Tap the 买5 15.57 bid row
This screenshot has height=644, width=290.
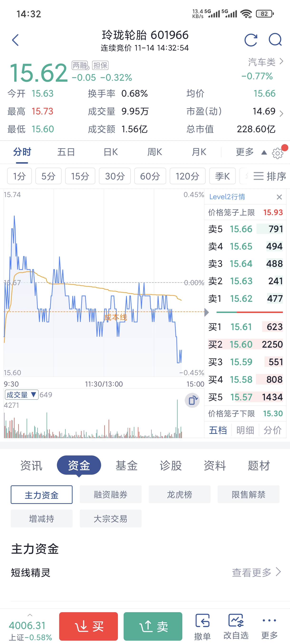[246, 397]
